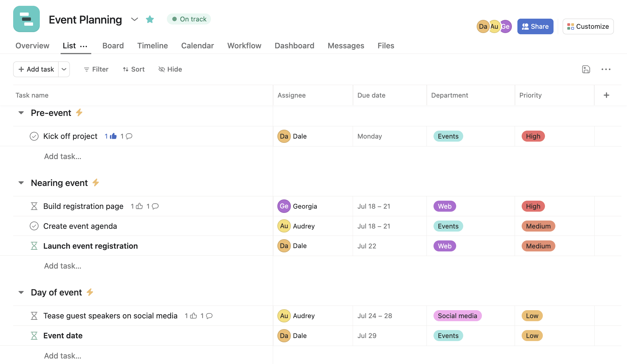Click the project status On track indicator

tap(189, 19)
